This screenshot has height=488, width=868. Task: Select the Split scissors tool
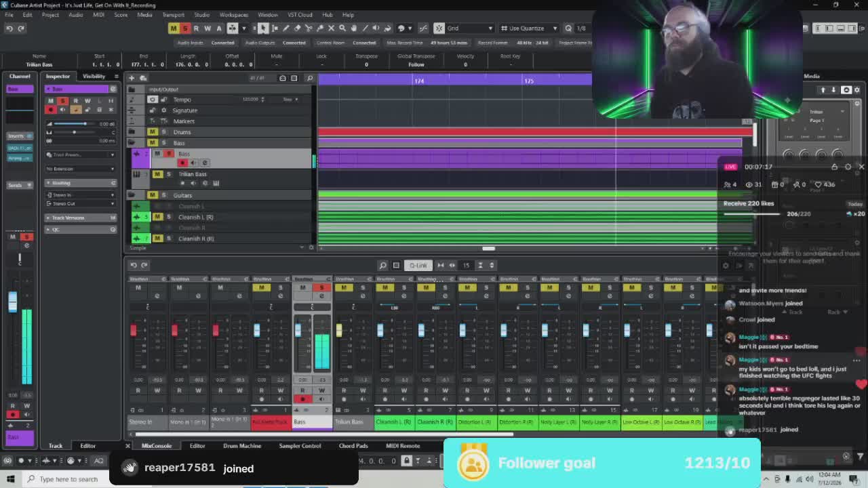309,28
